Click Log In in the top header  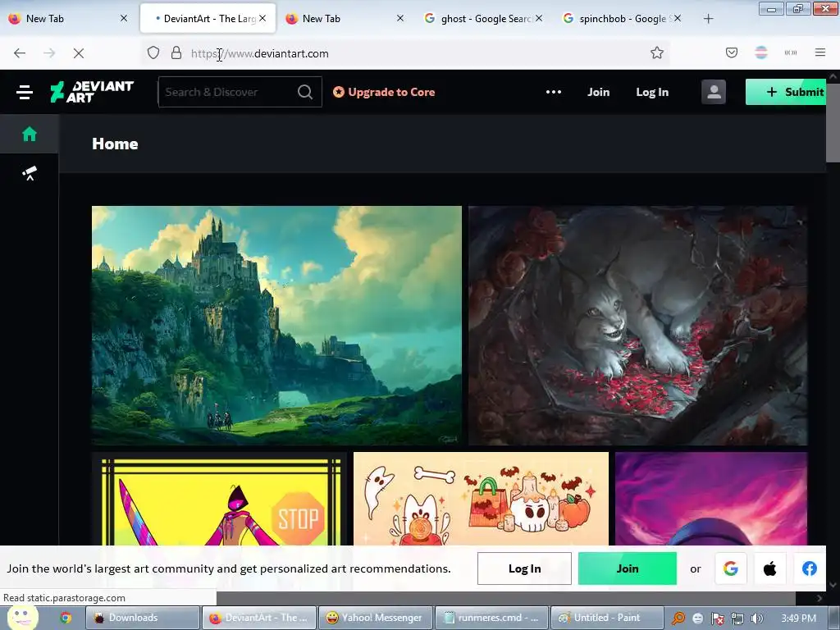(x=652, y=92)
